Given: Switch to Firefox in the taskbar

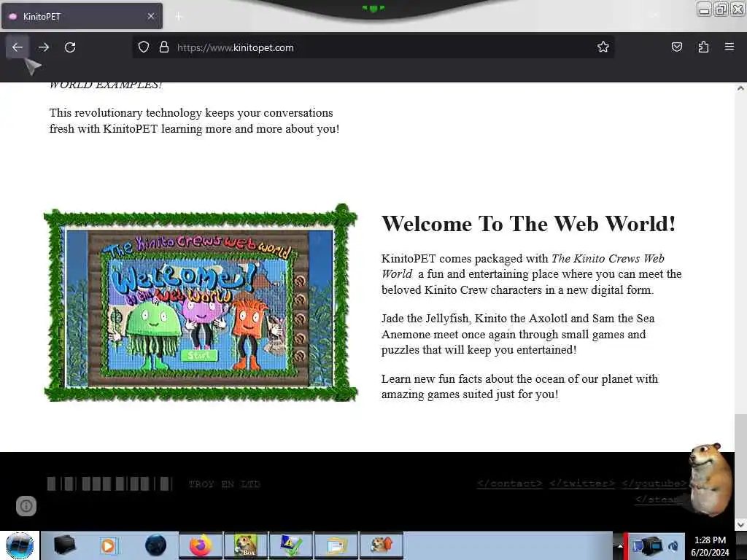Looking at the screenshot, I should pyautogui.click(x=201, y=545).
